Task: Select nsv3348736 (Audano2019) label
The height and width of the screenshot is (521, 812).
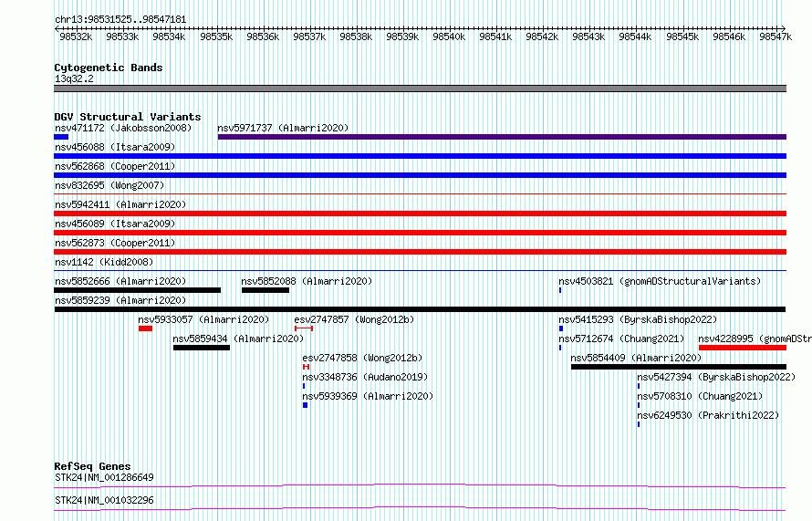Action: click(x=365, y=377)
